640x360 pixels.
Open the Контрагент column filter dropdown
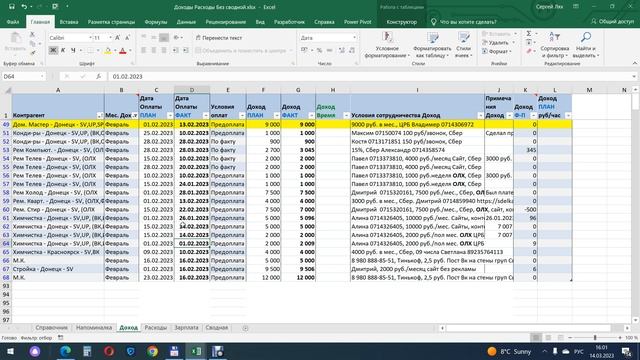coord(100,116)
